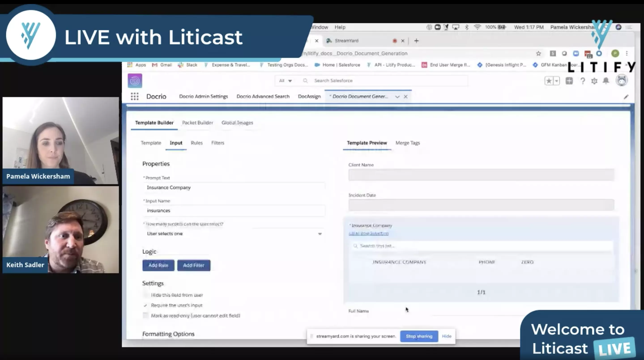
Task: Open the search scope All dropdown
Action: 285,81
